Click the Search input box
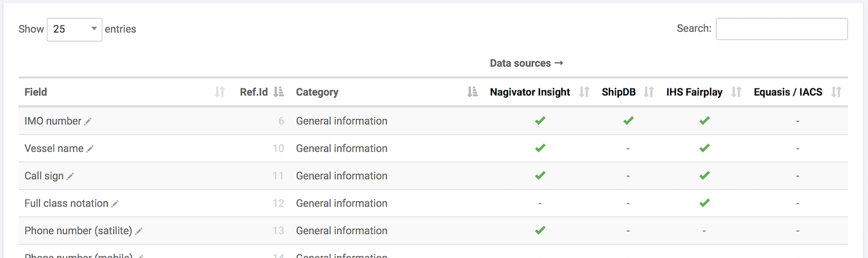The height and width of the screenshot is (258, 868). coord(781,29)
